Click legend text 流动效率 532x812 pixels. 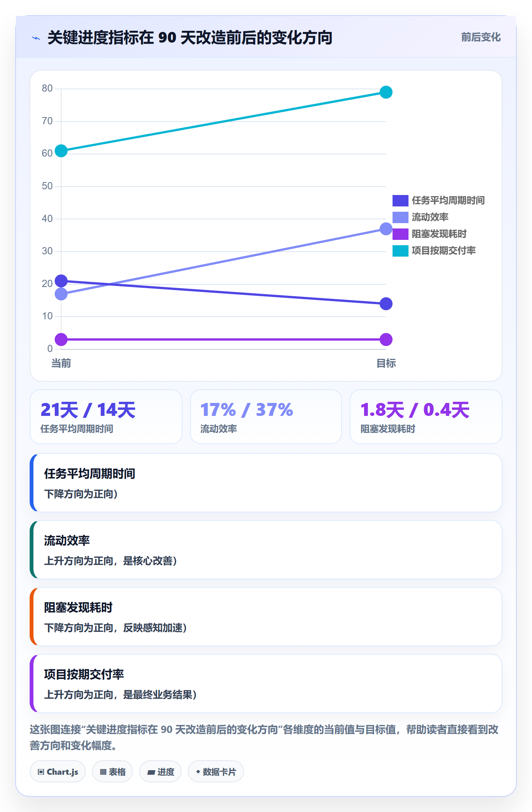pos(430,217)
